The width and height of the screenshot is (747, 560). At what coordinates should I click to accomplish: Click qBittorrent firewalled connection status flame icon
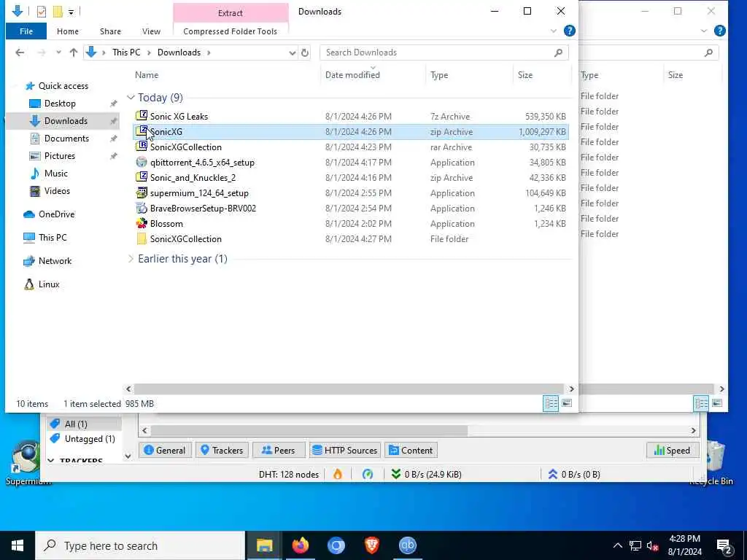tap(338, 474)
